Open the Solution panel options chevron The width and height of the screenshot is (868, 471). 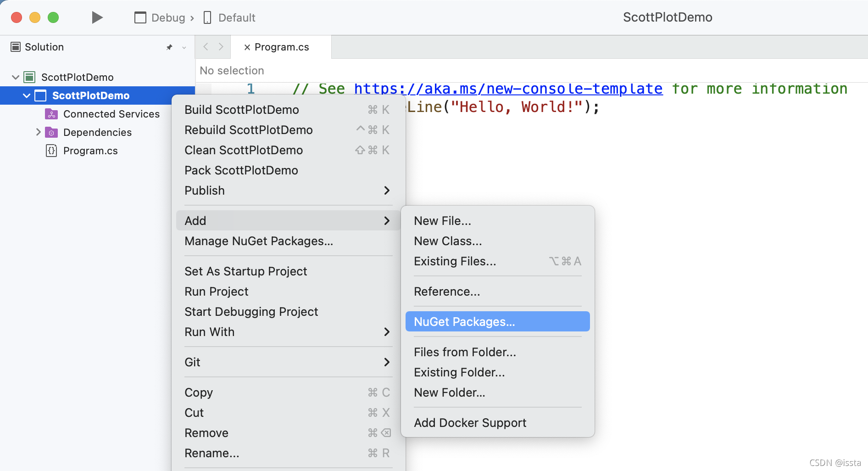tap(184, 47)
